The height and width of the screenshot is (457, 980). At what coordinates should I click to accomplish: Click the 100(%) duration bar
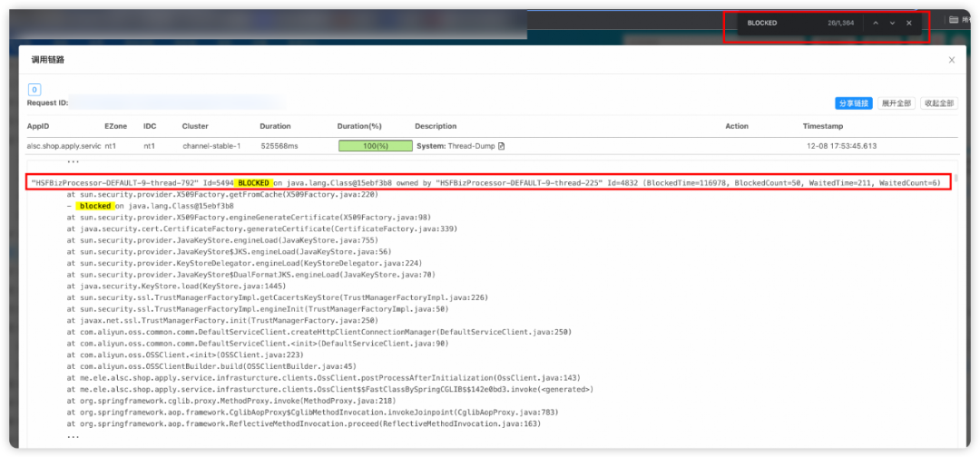pyautogui.click(x=376, y=145)
